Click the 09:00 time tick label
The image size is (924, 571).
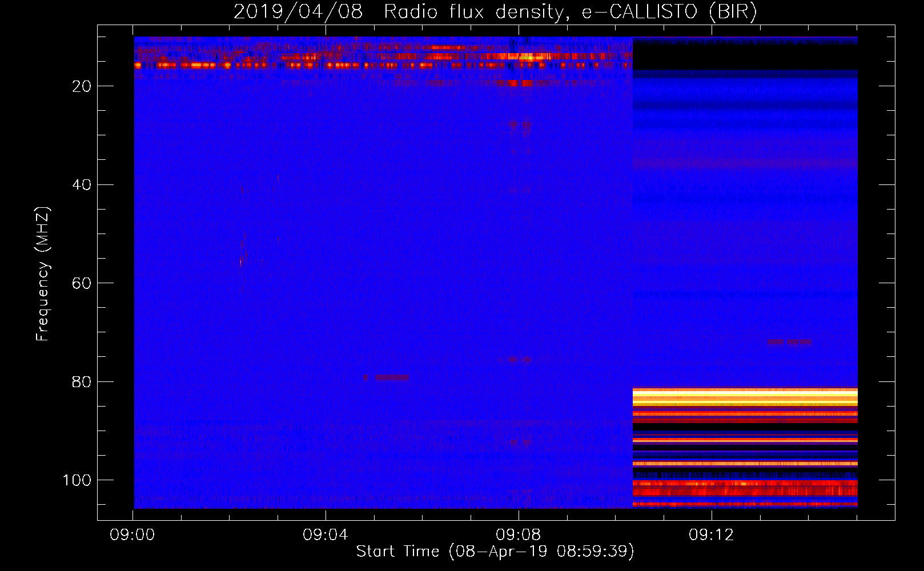tap(132, 535)
